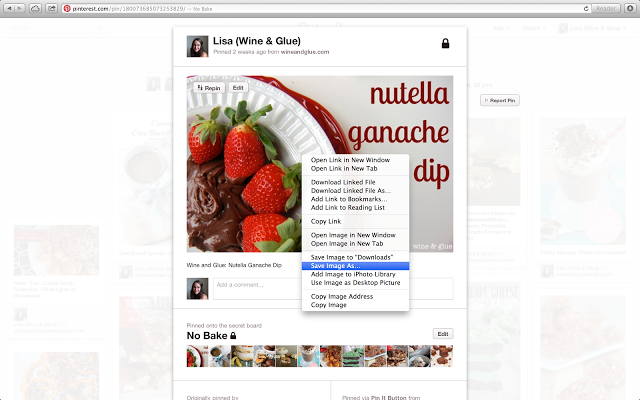Screen dimensions: 640x400
Task: Click the secret pin lock icon
Action: 445,43
